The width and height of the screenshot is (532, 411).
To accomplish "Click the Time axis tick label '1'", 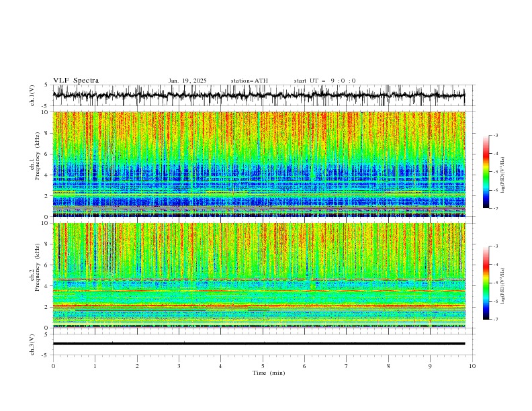I will click(x=95, y=366).
